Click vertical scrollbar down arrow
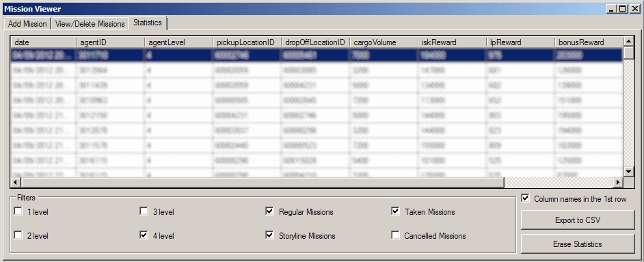Screen dimensions: 644x262 pos(628,172)
